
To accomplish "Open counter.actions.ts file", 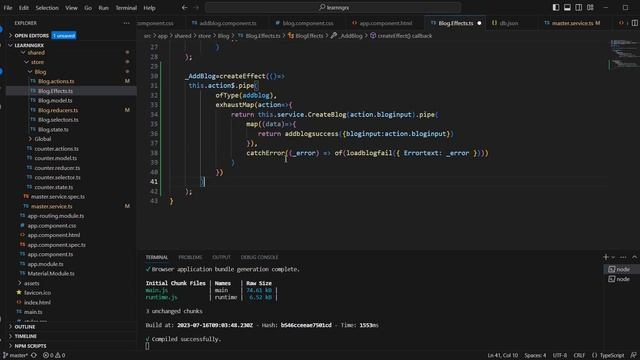I will [56, 149].
